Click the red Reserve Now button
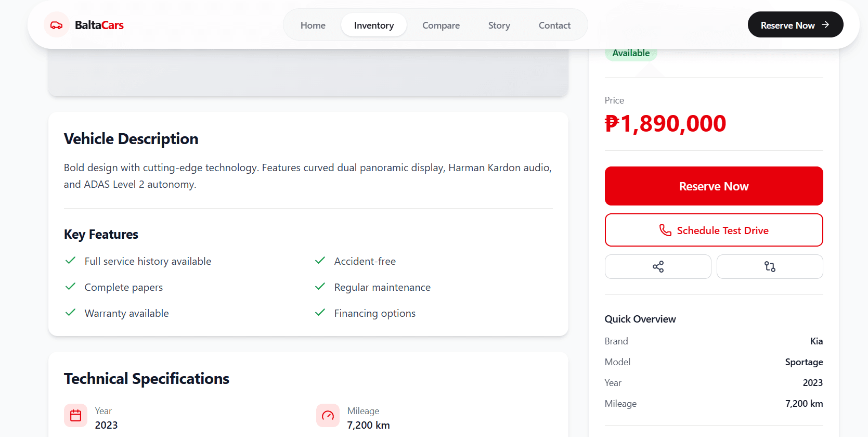Image resolution: width=868 pixels, height=437 pixels. pyautogui.click(x=714, y=186)
